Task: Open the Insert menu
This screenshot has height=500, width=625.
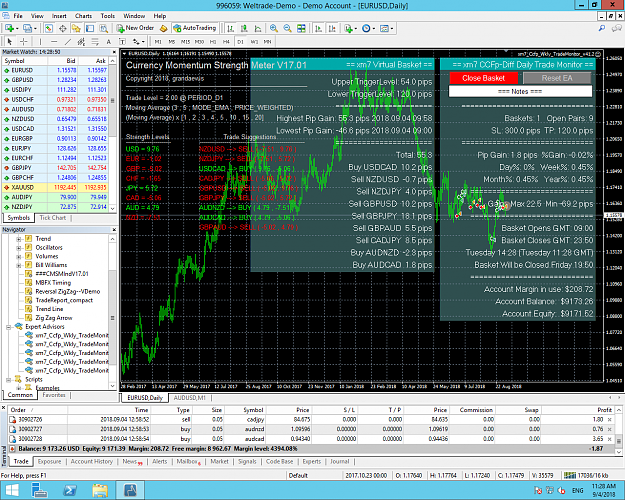Action: (59, 16)
